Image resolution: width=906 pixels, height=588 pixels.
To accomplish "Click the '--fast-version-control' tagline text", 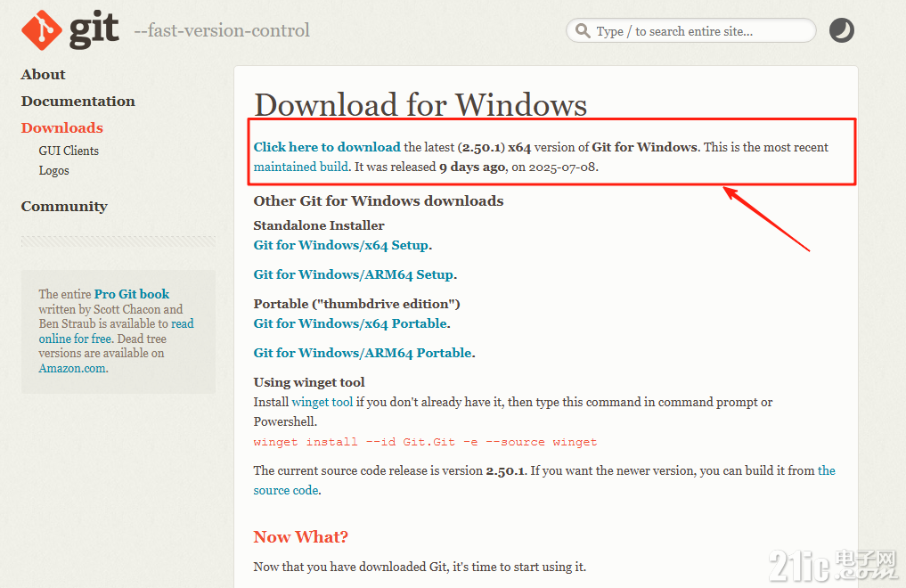I will [x=222, y=30].
